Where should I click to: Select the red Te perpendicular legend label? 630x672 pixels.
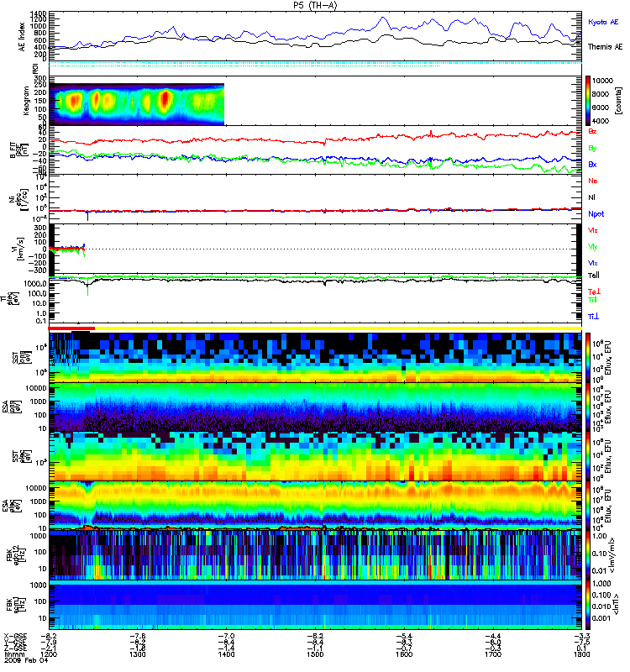coord(595,291)
